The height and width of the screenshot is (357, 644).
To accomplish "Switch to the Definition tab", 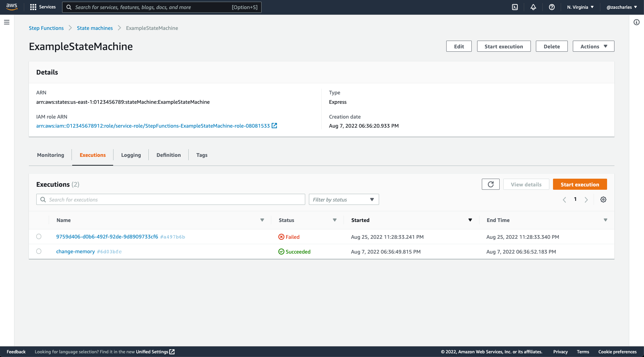I will (169, 155).
